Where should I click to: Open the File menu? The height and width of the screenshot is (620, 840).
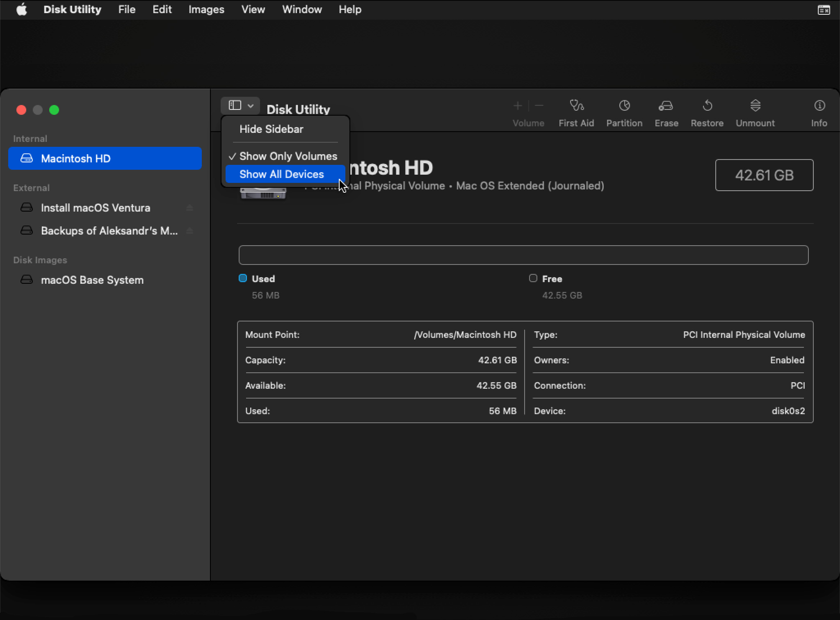[x=127, y=9]
